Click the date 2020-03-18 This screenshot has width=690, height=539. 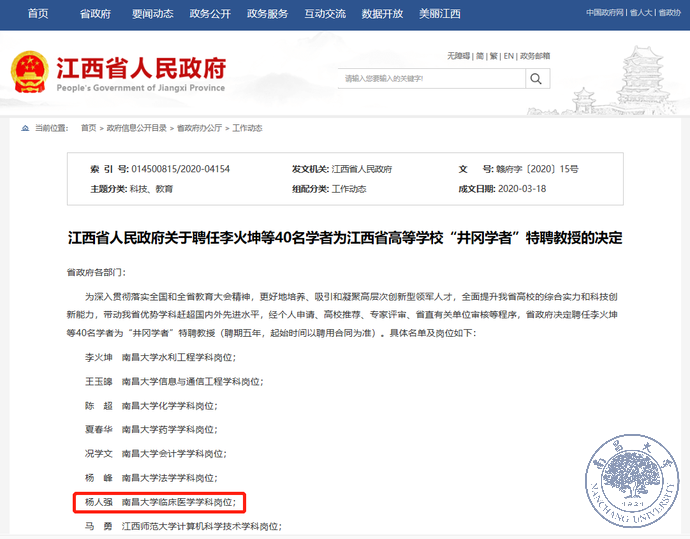click(x=522, y=189)
